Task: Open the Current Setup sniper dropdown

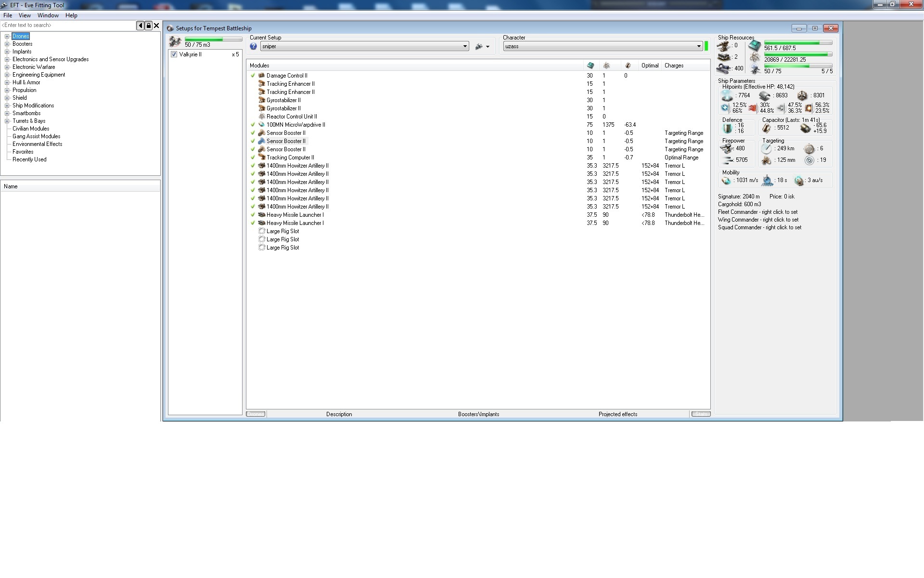Action: (465, 46)
